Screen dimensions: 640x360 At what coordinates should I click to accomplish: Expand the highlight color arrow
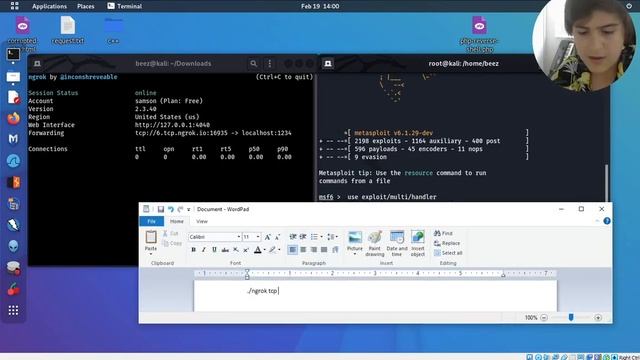[x=279, y=249]
